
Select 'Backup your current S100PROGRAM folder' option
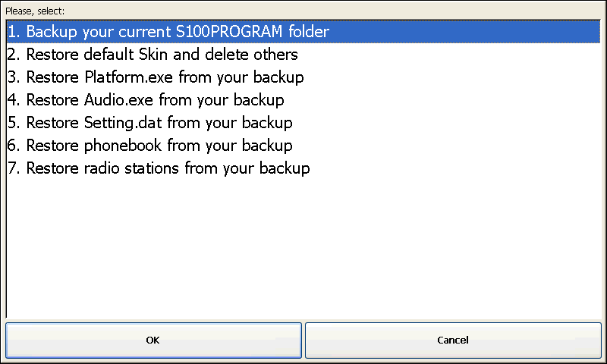(x=303, y=32)
